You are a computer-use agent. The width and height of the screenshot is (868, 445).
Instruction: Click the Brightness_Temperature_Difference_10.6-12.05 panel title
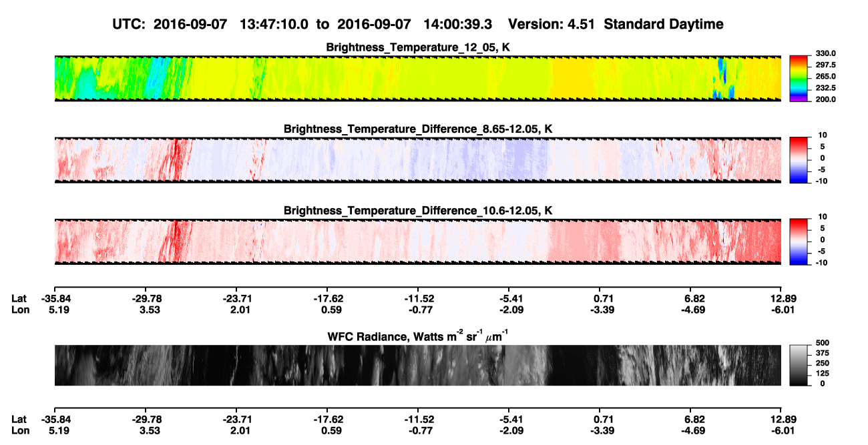[x=418, y=211]
